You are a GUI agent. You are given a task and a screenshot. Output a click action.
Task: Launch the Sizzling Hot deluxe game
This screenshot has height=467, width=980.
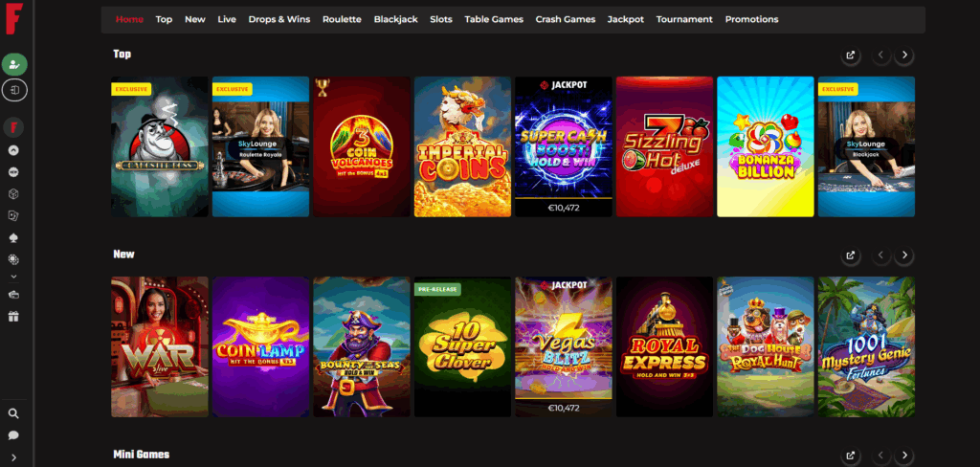(x=664, y=147)
